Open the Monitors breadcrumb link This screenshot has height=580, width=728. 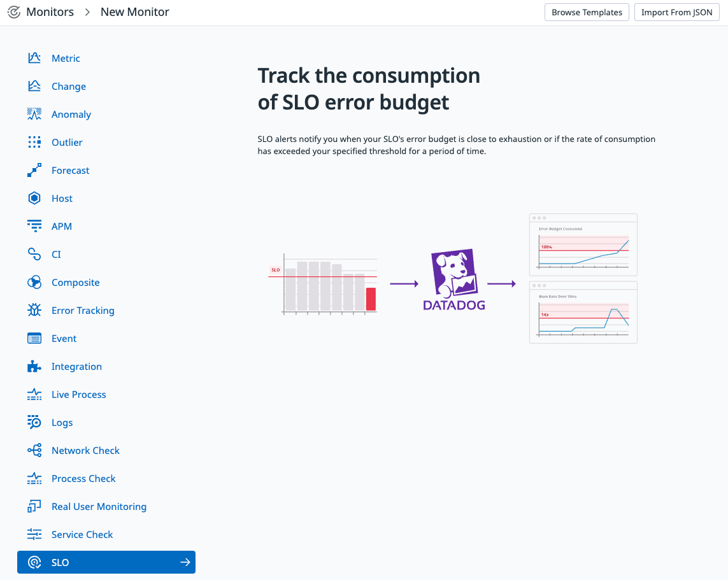(x=50, y=12)
